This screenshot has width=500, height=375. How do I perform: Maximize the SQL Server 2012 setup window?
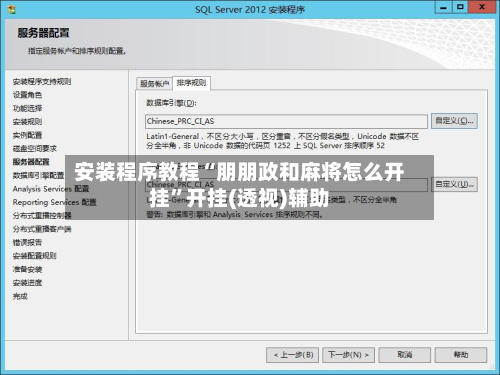[x=460, y=7]
